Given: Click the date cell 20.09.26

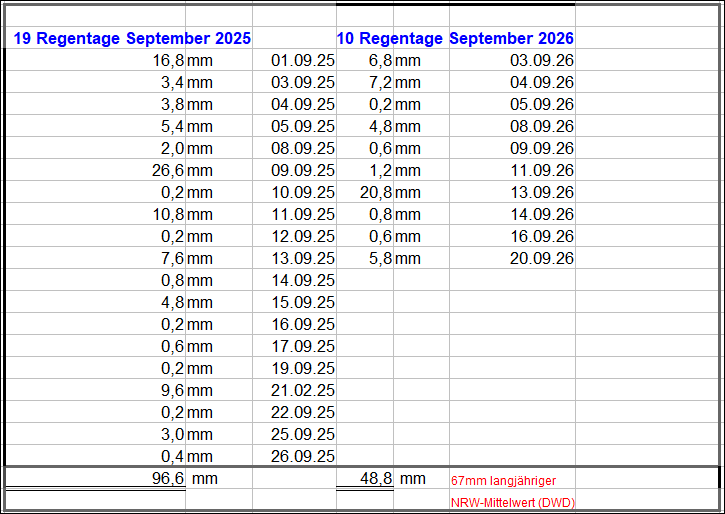Looking at the screenshot, I should click(542, 258).
